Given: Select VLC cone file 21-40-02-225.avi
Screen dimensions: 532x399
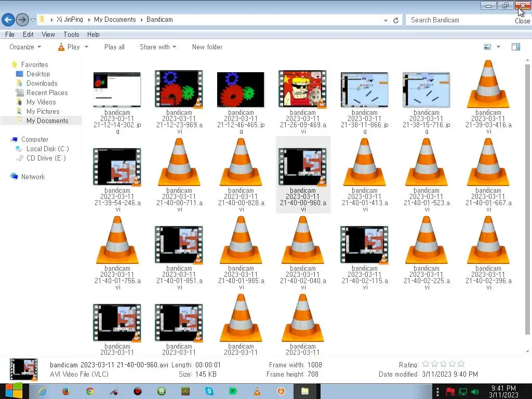Looking at the screenshot, I should tap(426, 240).
